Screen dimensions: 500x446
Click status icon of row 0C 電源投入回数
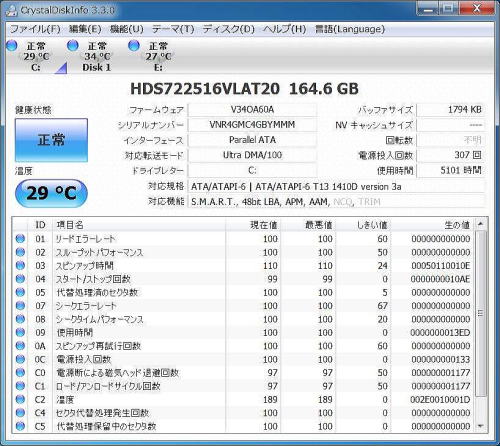[20, 359]
